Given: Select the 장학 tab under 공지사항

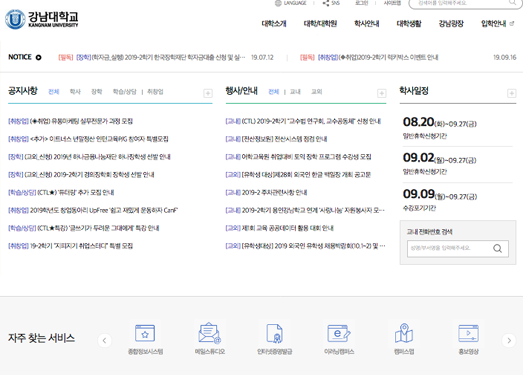Looking at the screenshot, I should click(x=97, y=92).
